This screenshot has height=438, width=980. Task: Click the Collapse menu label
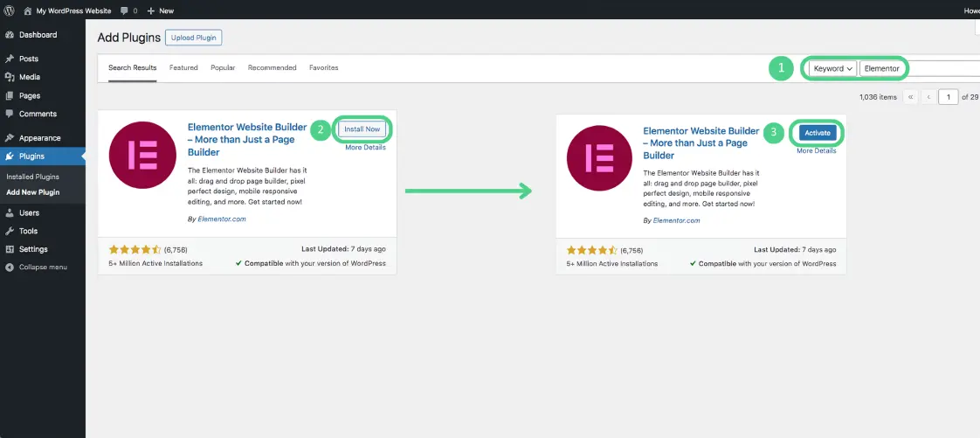(x=43, y=268)
